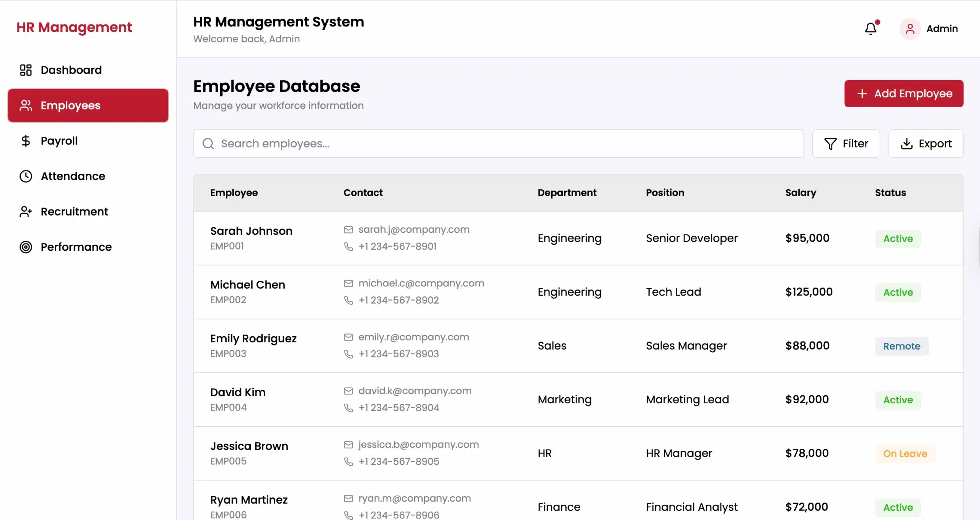Focus the Search employees field

click(x=498, y=144)
